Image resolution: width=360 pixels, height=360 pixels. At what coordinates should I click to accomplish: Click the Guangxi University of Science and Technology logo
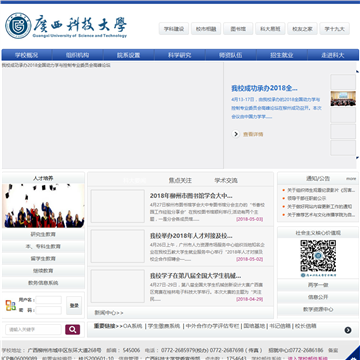(x=66, y=26)
